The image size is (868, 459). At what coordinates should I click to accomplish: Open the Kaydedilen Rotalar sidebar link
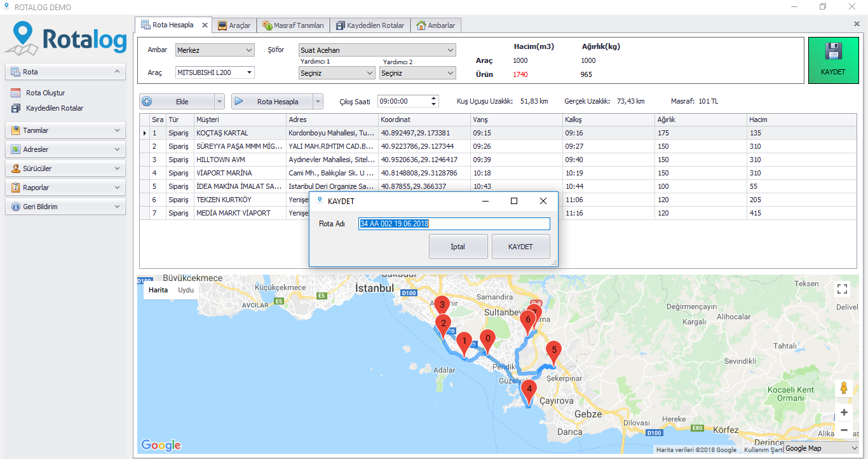pos(55,108)
